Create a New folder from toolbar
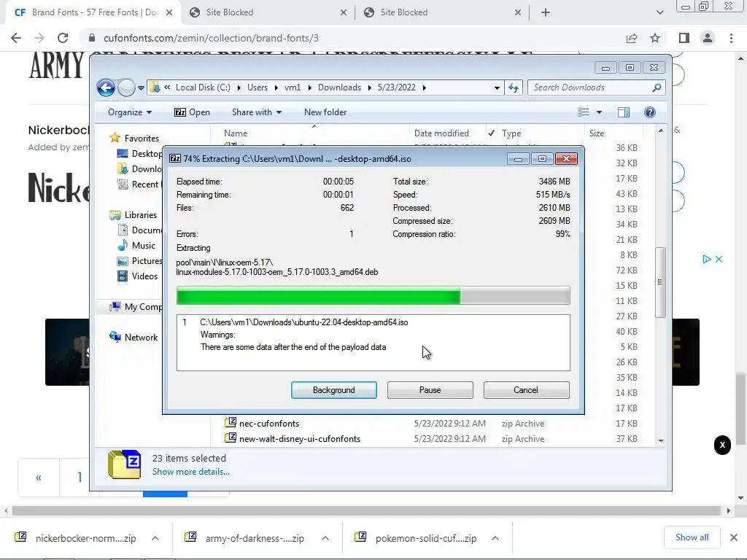The height and width of the screenshot is (560, 747). [x=325, y=112]
